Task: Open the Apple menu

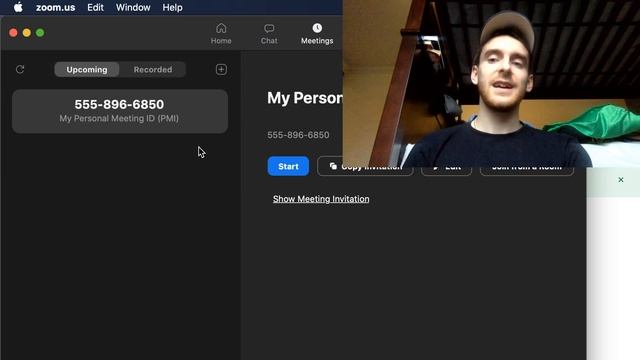Action: click(x=18, y=7)
